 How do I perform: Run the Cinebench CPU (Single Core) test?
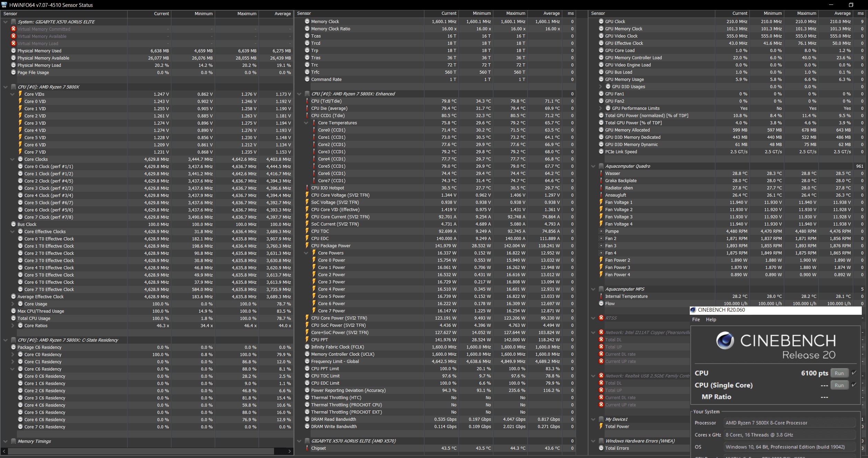[839, 385]
